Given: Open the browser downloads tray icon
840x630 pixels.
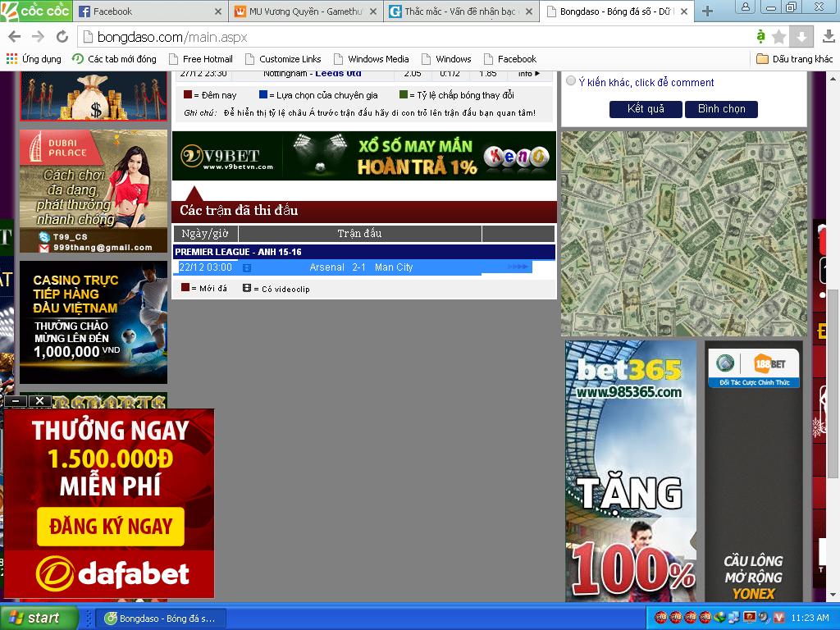Looking at the screenshot, I should tap(829, 36).
